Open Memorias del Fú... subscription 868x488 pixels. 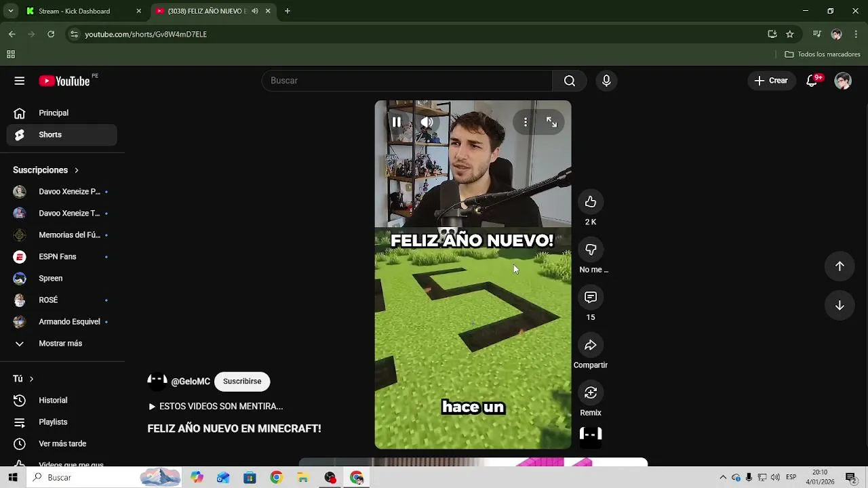point(62,235)
